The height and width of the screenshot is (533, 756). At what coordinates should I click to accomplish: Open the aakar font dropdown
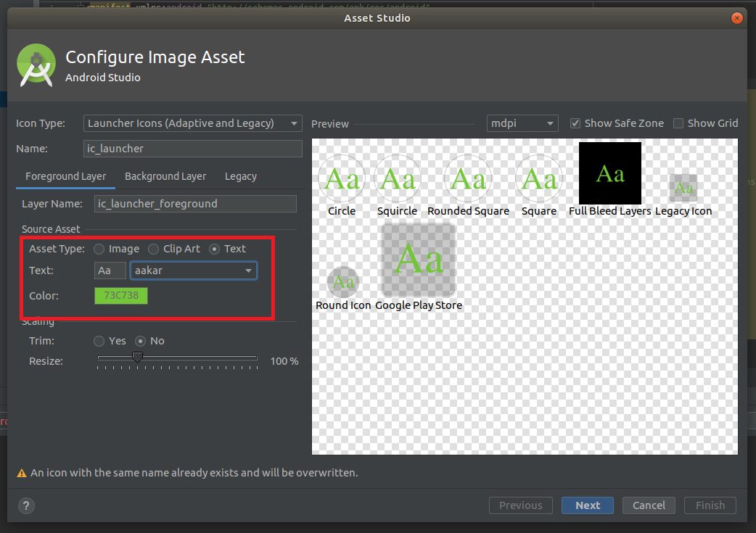pyautogui.click(x=194, y=270)
